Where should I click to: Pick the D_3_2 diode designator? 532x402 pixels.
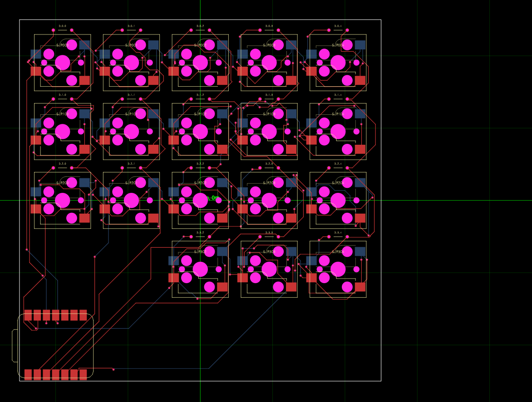point(200,232)
